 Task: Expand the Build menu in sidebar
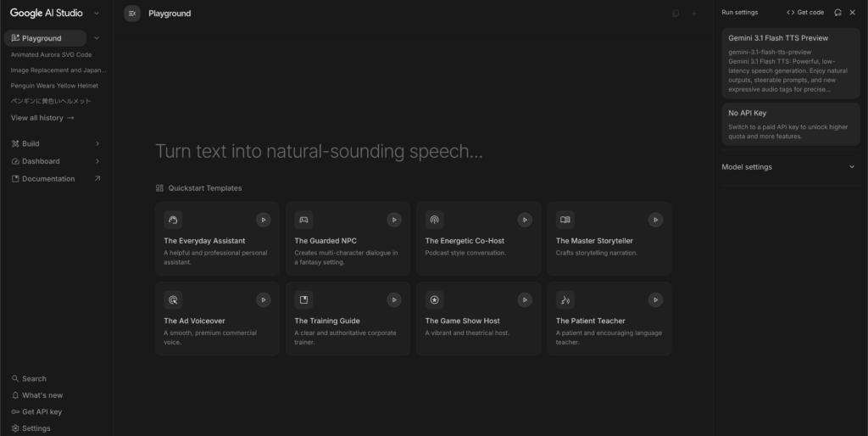point(97,143)
